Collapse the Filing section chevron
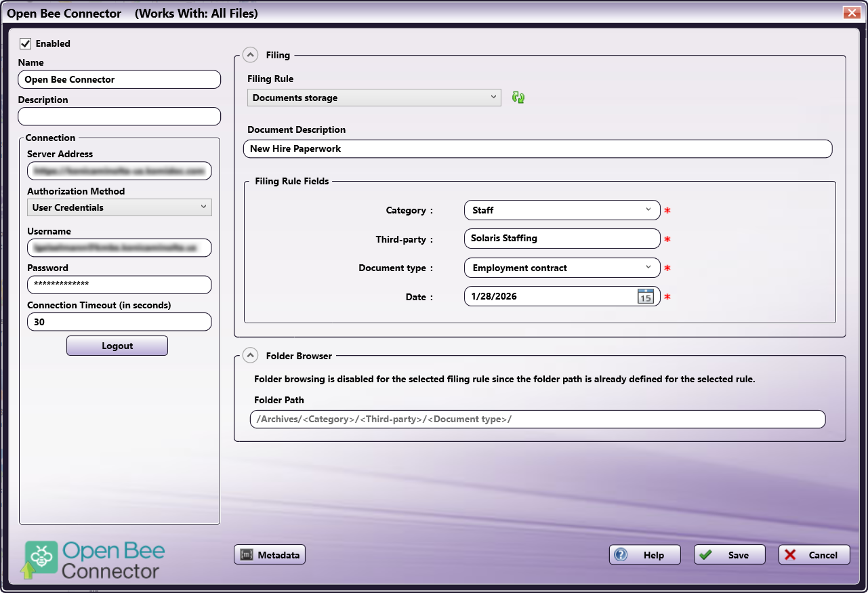 coord(250,55)
